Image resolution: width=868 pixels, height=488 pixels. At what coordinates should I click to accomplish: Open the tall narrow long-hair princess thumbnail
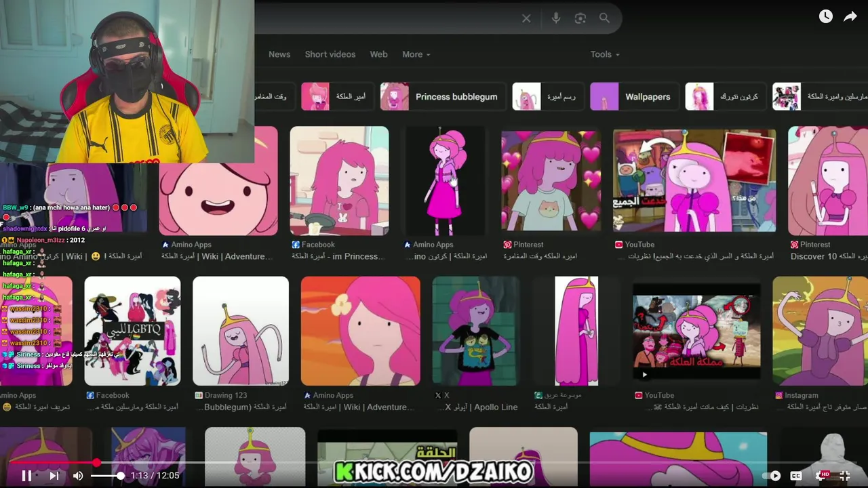(576, 331)
